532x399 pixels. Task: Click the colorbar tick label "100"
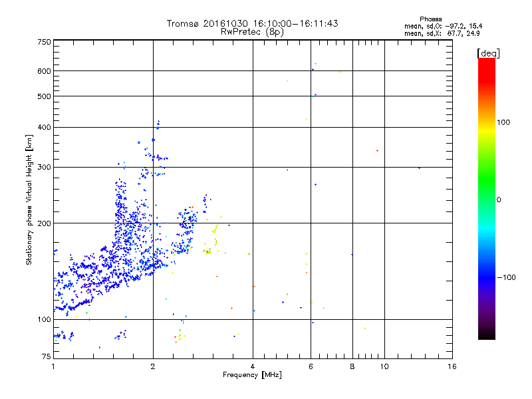(x=503, y=122)
